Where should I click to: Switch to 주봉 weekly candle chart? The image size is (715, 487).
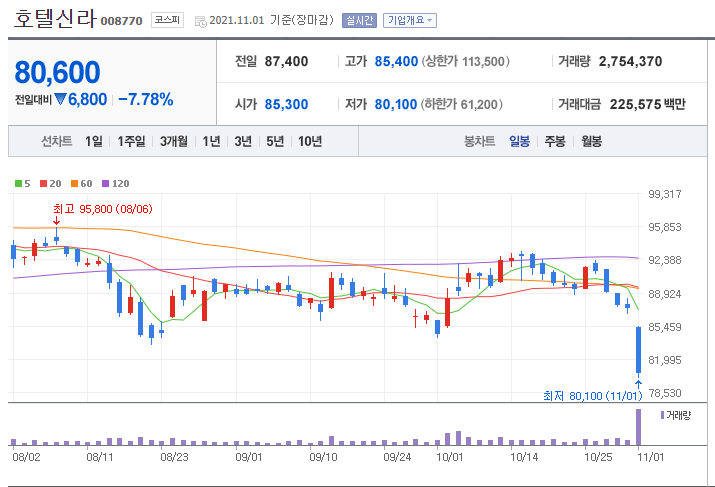pos(555,141)
